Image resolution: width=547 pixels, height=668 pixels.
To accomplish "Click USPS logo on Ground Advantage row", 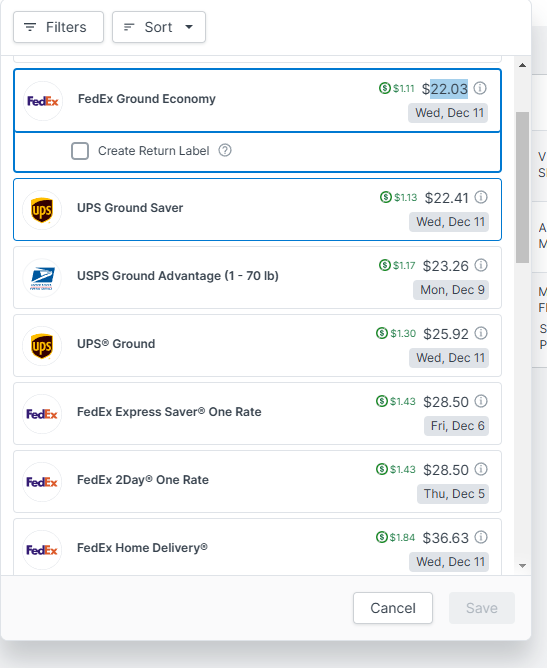I will (x=42, y=278).
